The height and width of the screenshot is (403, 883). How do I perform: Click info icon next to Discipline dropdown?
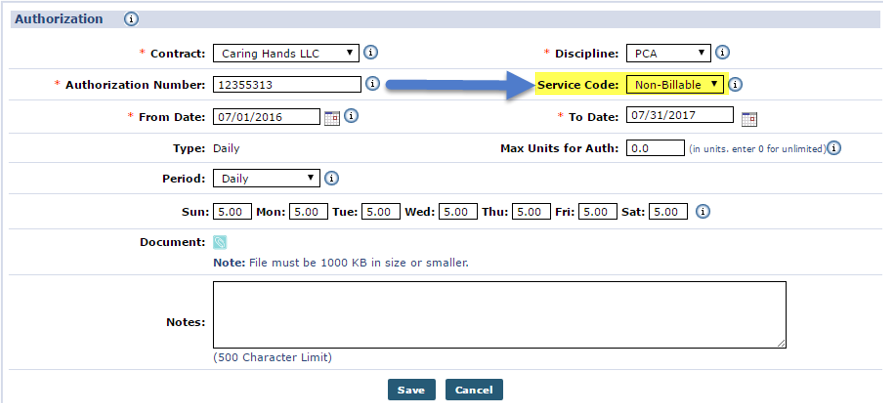[x=722, y=53]
